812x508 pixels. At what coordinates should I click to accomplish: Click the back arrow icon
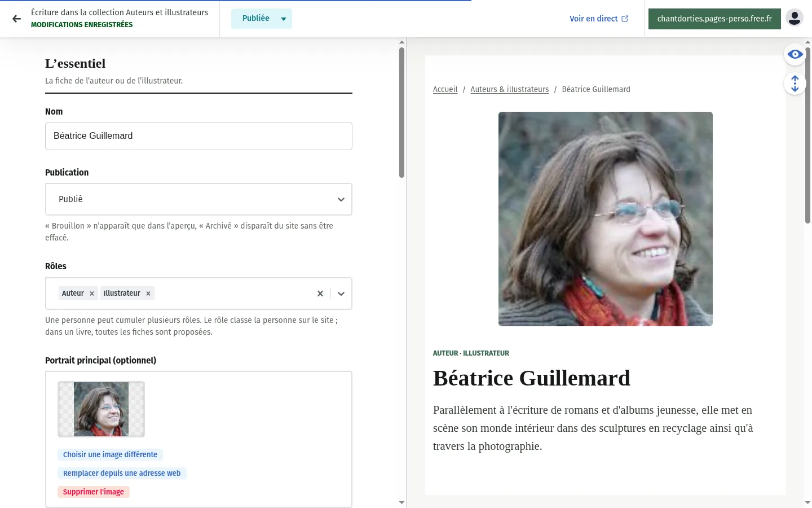pos(17,19)
